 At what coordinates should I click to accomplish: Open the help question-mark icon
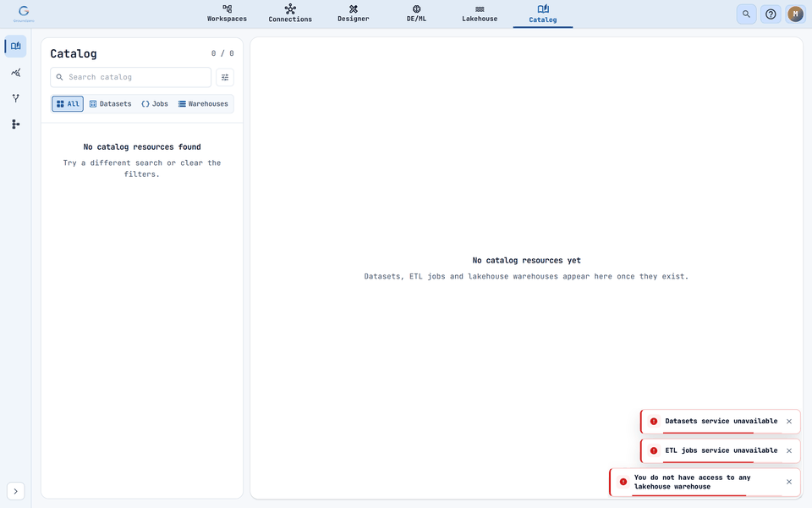(771, 14)
